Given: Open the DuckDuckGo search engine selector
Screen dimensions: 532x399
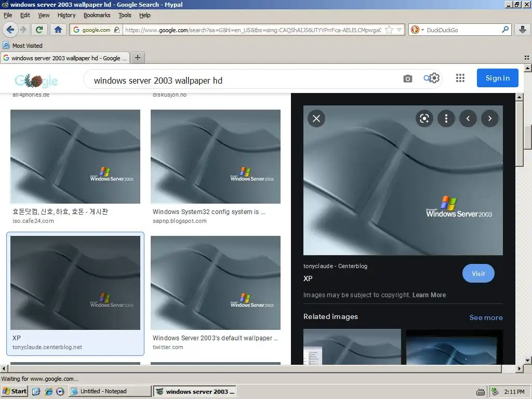Looking at the screenshot, I should (417, 30).
